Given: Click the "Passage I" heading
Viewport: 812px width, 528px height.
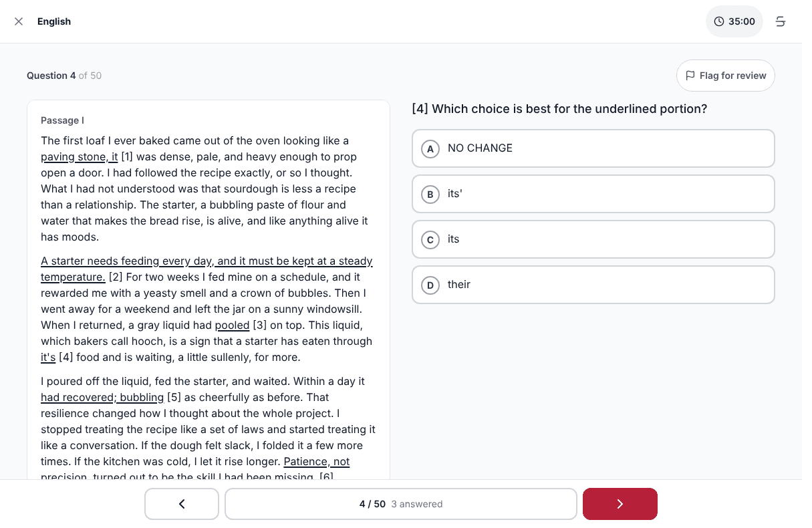Looking at the screenshot, I should pos(62,120).
